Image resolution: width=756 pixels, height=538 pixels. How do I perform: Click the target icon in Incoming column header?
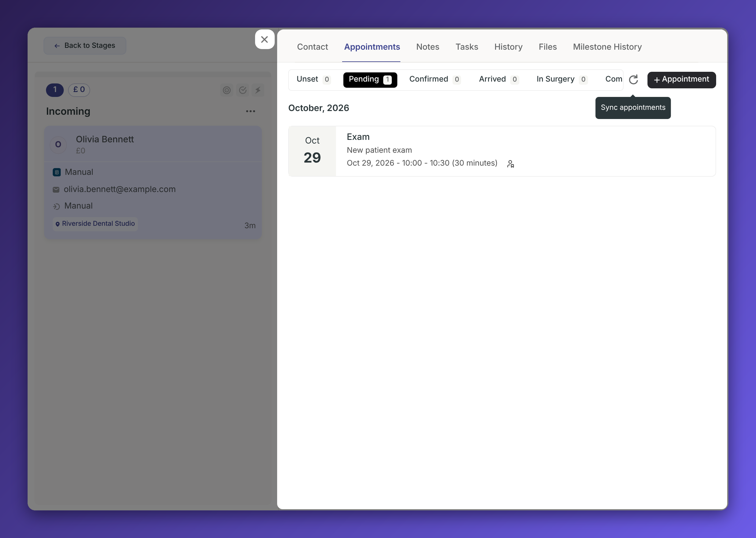pyautogui.click(x=227, y=90)
